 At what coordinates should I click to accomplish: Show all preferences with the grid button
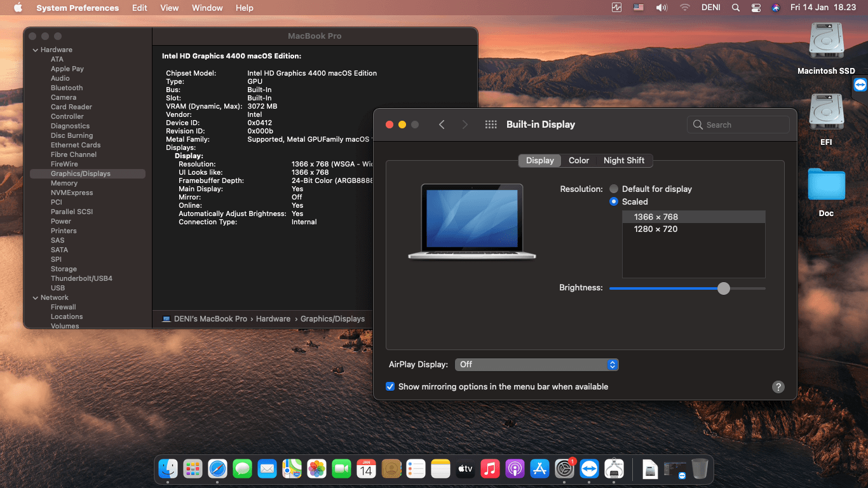[x=491, y=125]
